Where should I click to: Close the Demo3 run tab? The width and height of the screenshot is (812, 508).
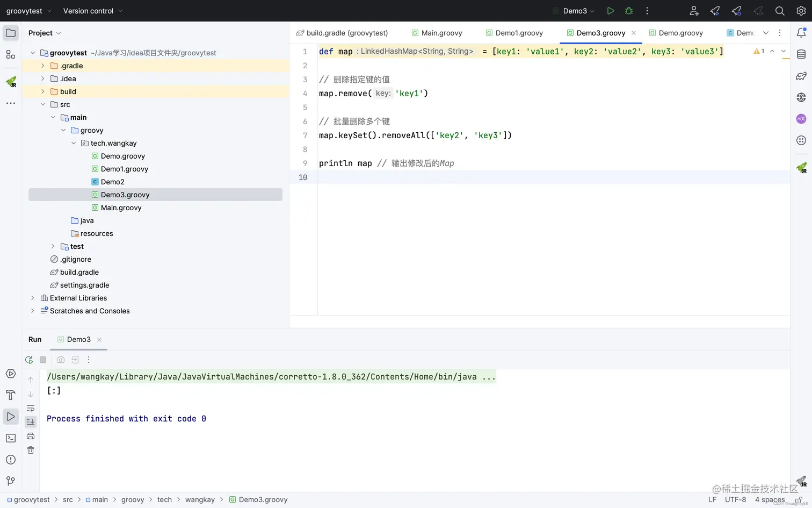click(99, 340)
